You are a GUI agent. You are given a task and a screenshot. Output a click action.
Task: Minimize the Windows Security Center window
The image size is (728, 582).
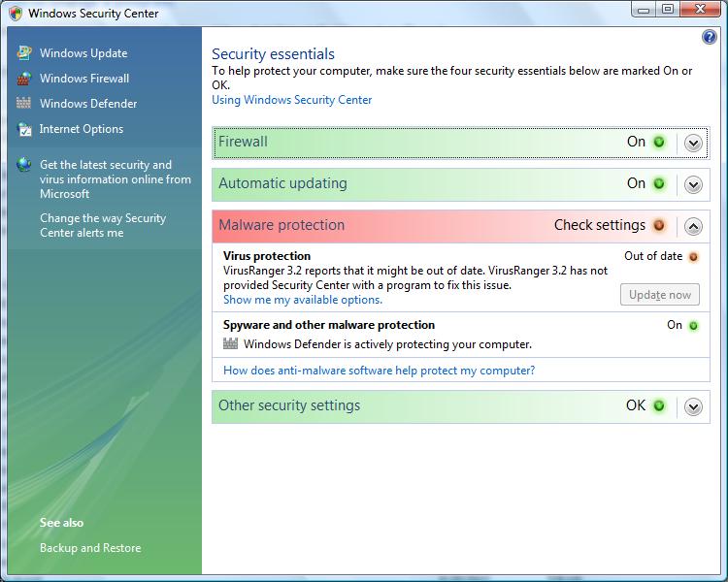click(644, 10)
